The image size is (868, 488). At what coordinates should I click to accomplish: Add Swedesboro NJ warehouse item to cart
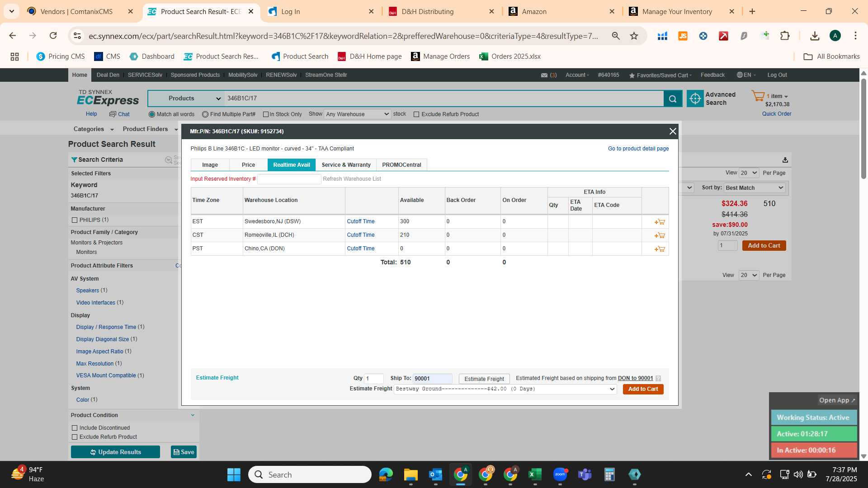coord(660,222)
